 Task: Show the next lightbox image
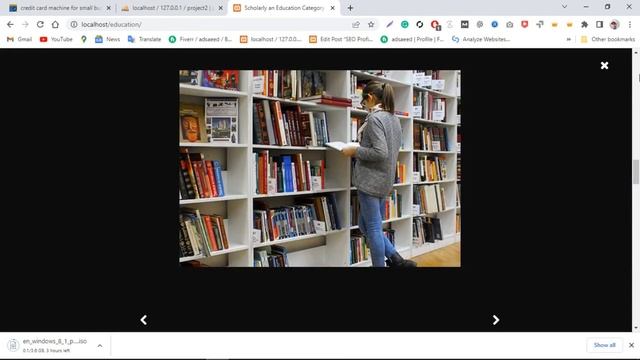click(496, 320)
